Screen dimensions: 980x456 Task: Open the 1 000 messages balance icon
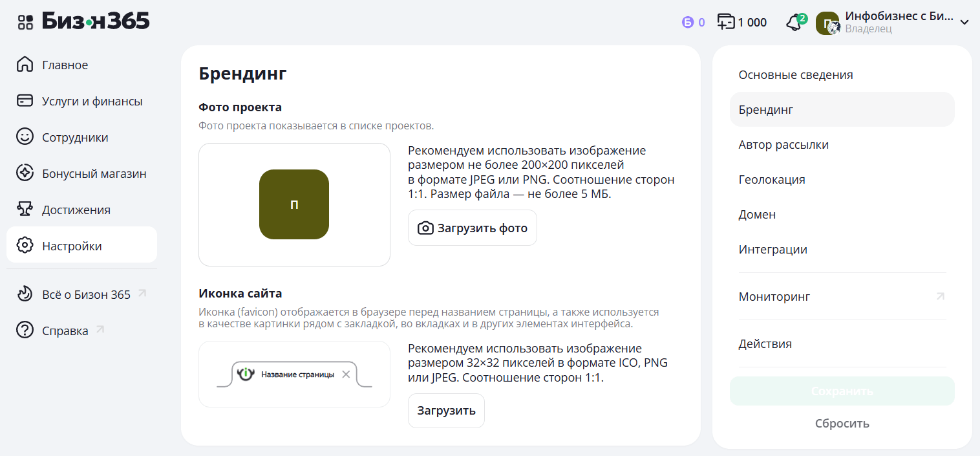727,22
